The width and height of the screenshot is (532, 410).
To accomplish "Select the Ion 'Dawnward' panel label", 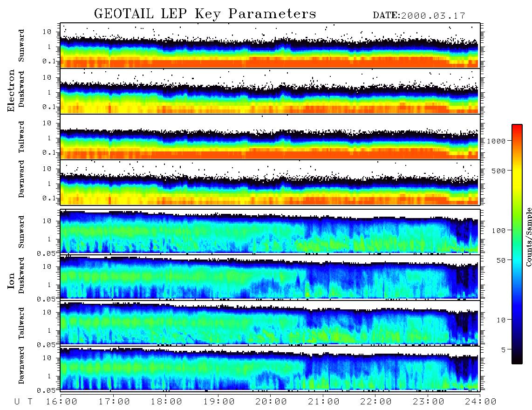I will 21,365.
